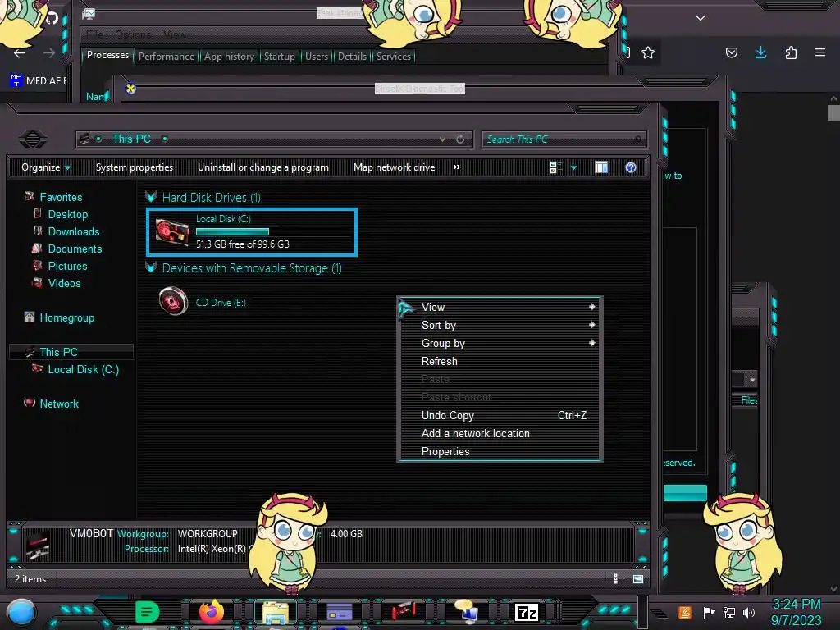The width and height of the screenshot is (840, 630).
Task: Click the Search This PC field
Action: 564,139
